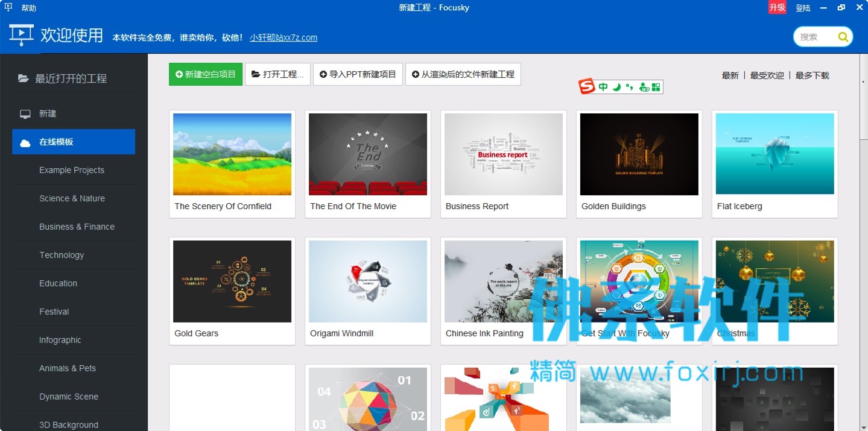Screen dimensions: 868x431
Task: Click the Business Report title text
Action: tap(477, 206)
